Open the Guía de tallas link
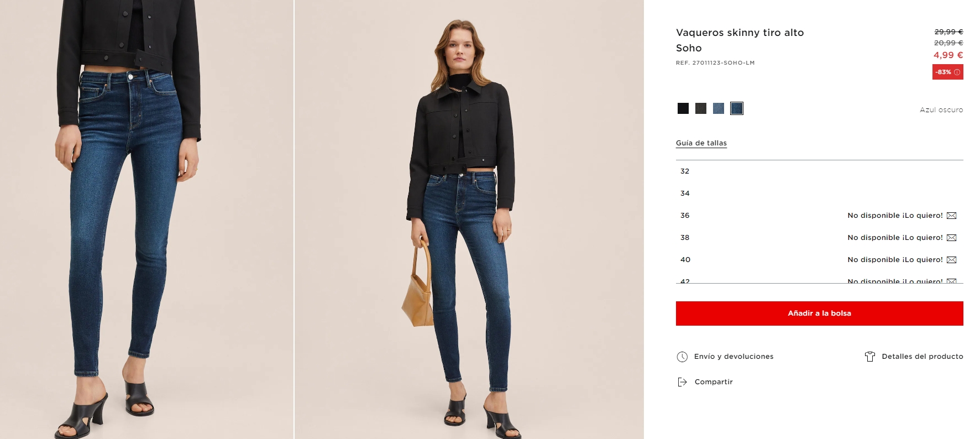980x439 pixels. (x=701, y=143)
